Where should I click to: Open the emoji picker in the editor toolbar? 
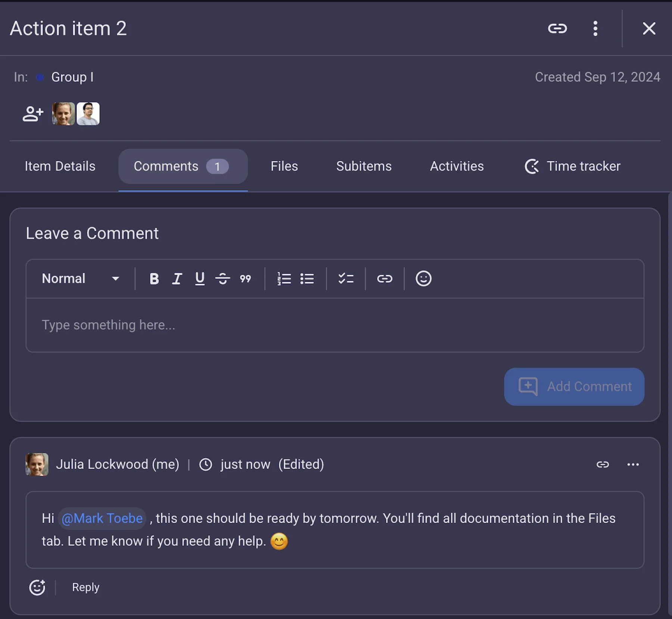click(x=423, y=279)
